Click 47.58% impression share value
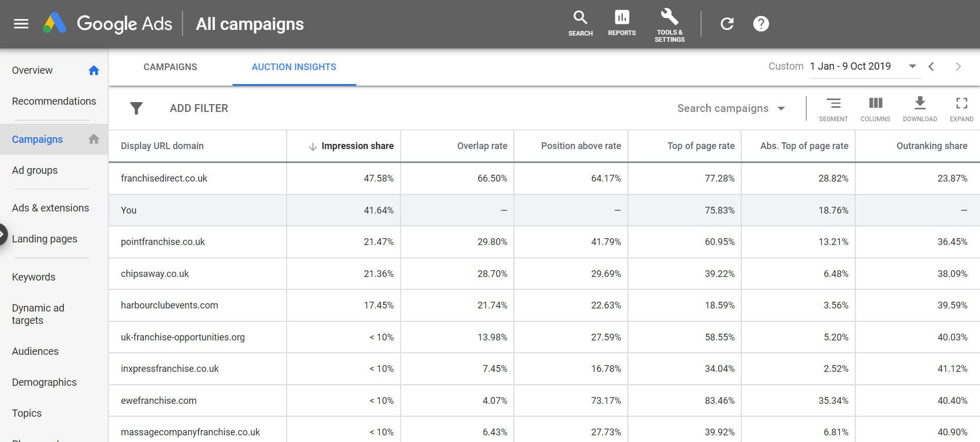This screenshot has width=980, height=442. click(378, 178)
